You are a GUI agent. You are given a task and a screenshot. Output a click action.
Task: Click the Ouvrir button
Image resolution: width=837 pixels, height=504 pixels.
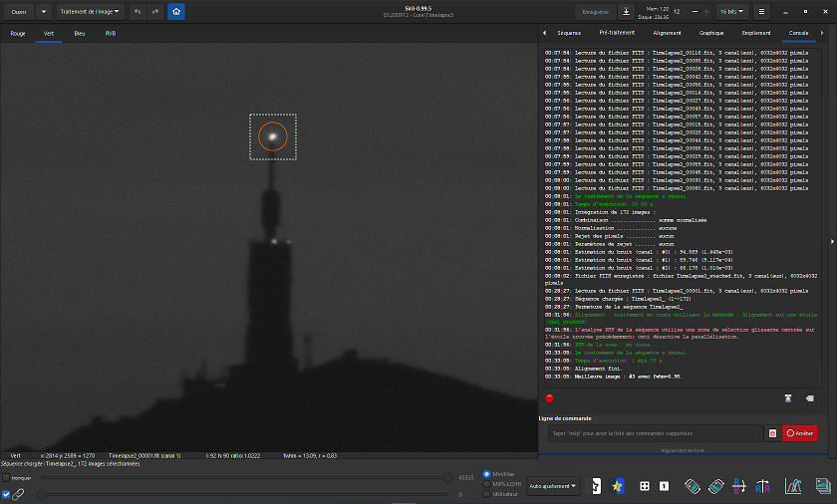click(19, 12)
